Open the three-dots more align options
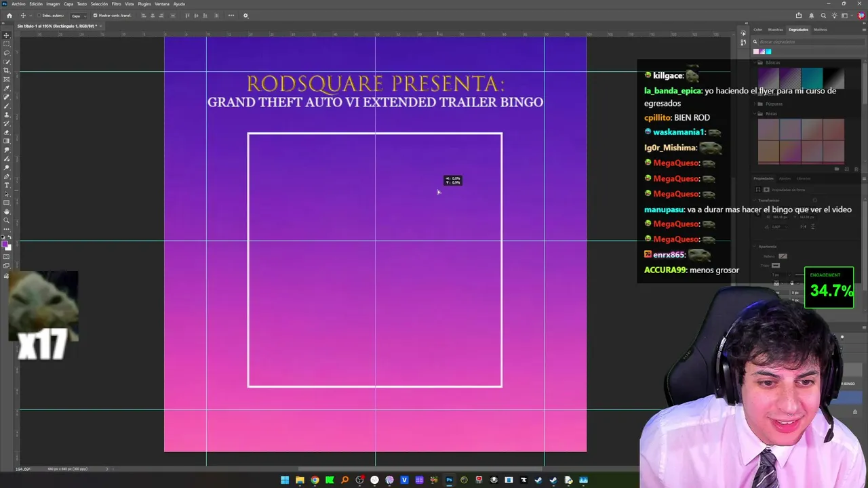 coord(231,16)
